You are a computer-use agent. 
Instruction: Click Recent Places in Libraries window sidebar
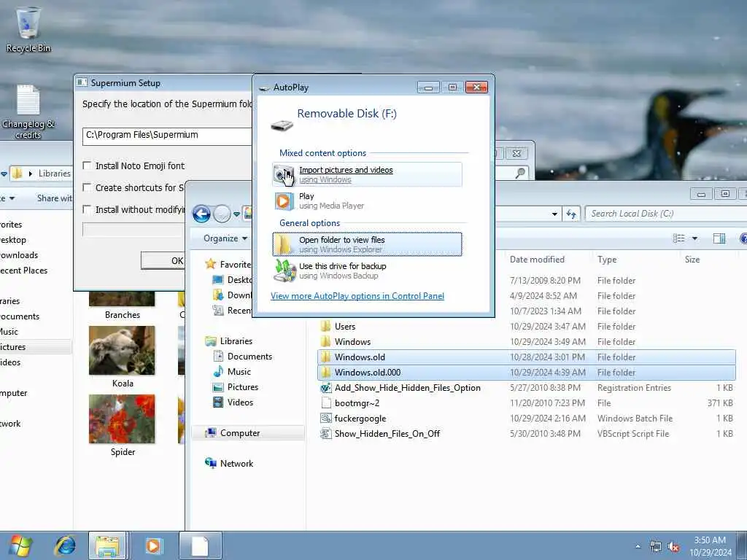24,270
